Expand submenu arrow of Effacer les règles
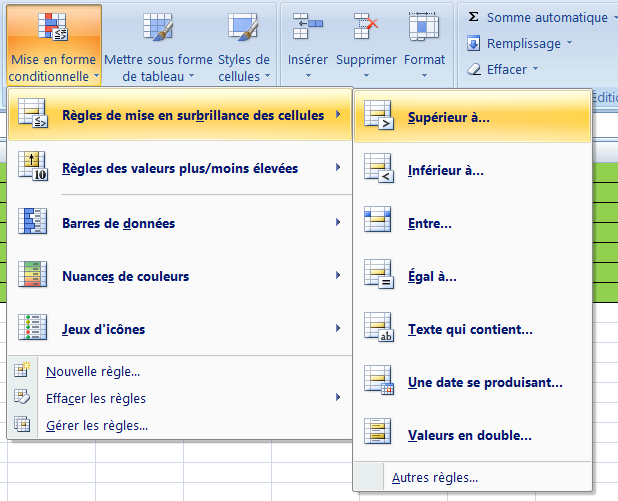This screenshot has width=618, height=501. 338,397
